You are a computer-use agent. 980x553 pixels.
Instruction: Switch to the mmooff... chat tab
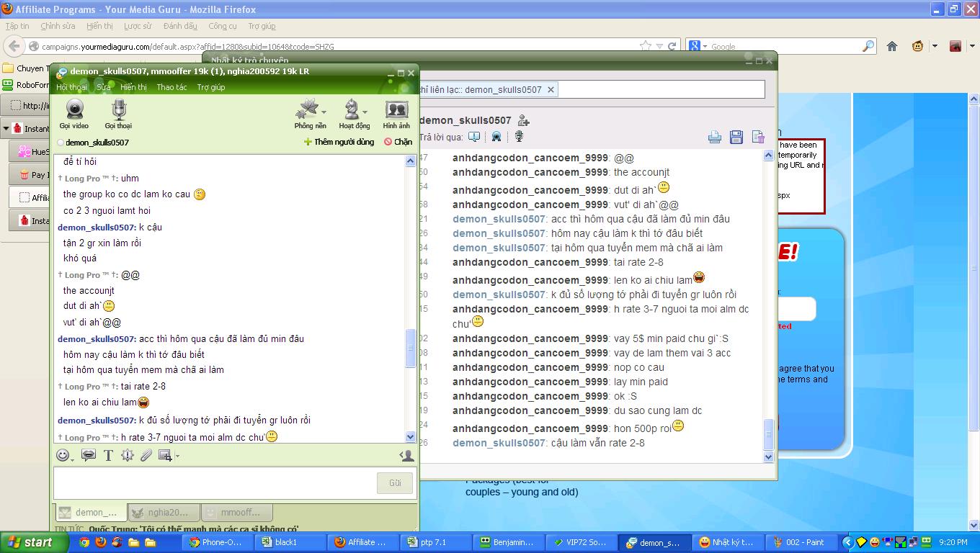pyautogui.click(x=237, y=512)
